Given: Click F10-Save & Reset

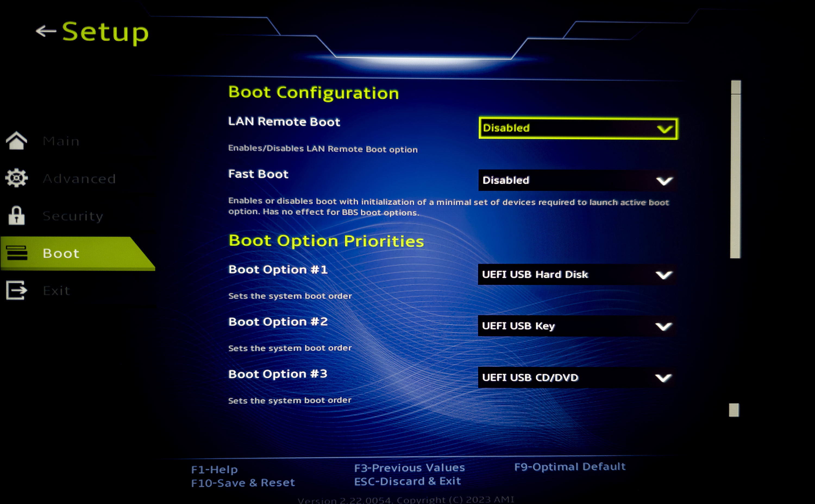Looking at the screenshot, I should [243, 483].
